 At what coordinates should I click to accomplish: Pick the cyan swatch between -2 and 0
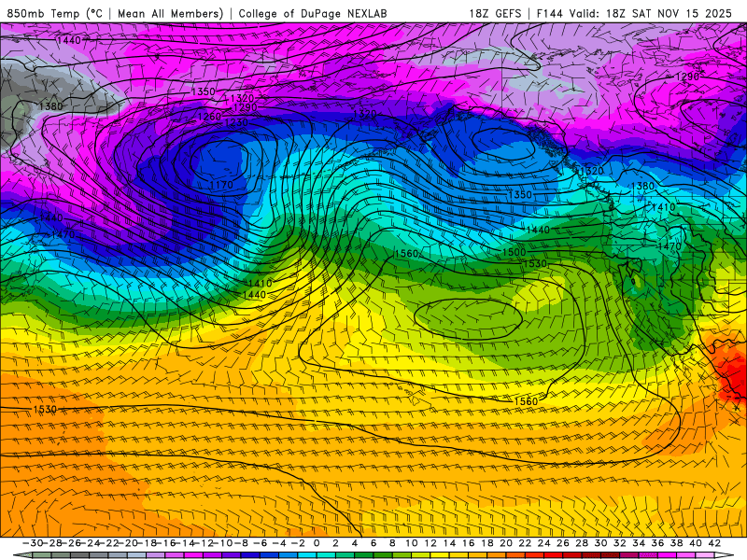(307, 556)
